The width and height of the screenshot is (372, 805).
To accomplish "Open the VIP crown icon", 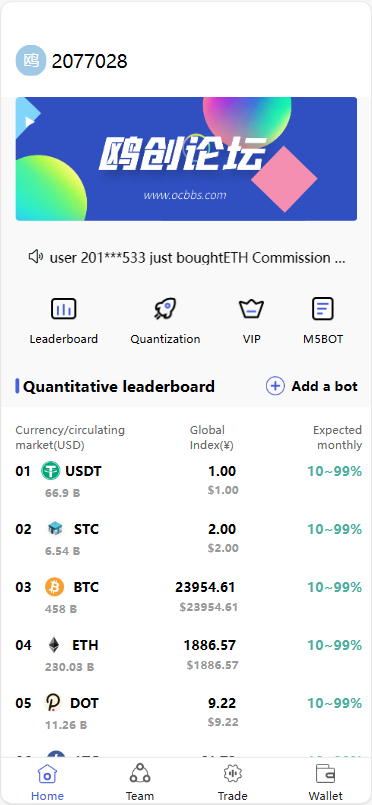I will 251,309.
